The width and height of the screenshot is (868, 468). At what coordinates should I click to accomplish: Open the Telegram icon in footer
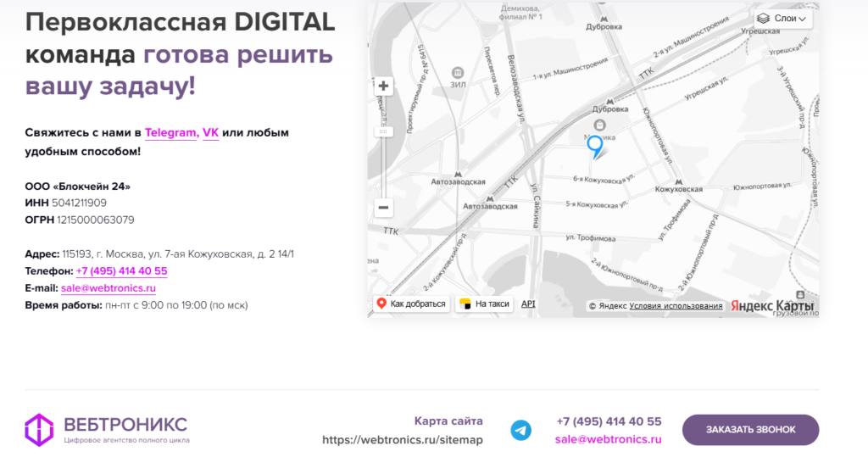tap(520, 430)
